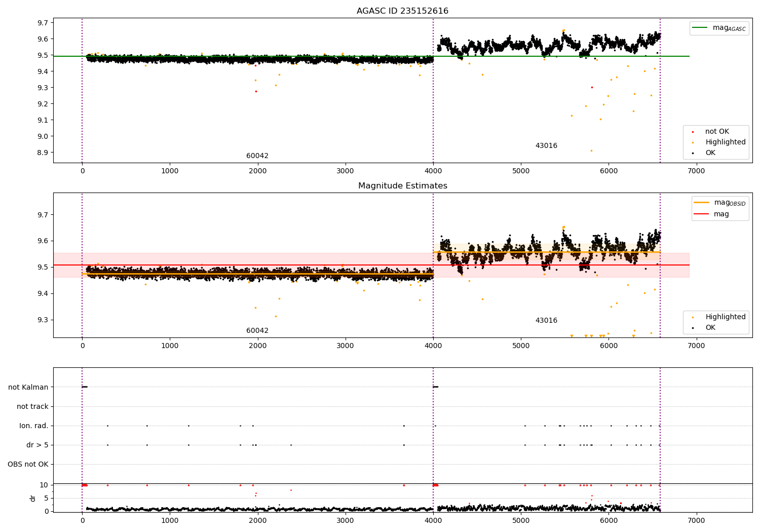Click the 'Magnitude Estimates' subplot title
The image size is (760, 532).
click(x=402, y=186)
